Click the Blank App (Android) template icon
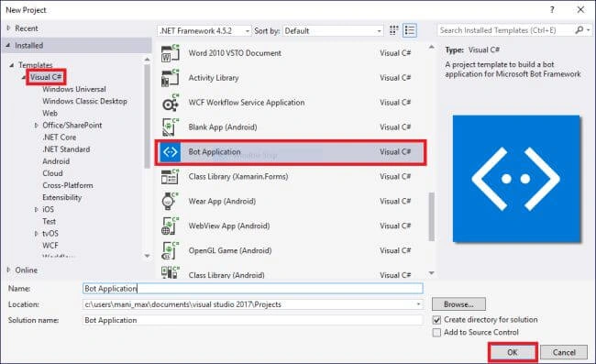The width and height of the screenshot is (596, 364). [x=170, y=127]
